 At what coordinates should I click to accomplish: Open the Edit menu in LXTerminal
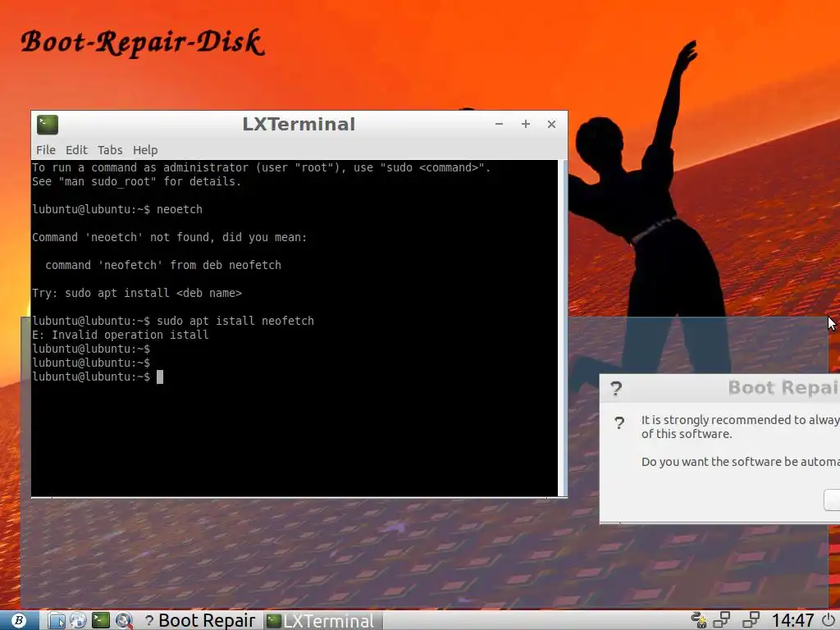click(76, 150)
